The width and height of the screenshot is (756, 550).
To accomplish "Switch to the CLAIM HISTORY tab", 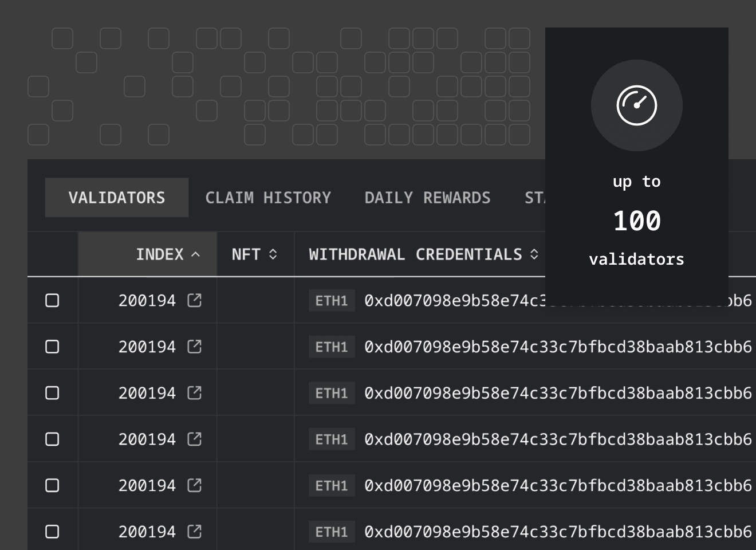I will click(x=269, y=198).
